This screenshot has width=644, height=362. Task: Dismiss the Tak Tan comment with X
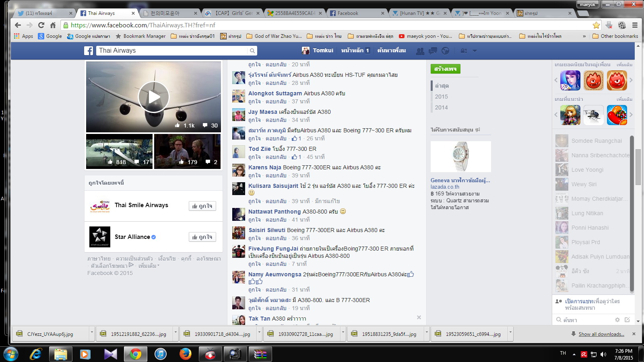tap(419, 317)
